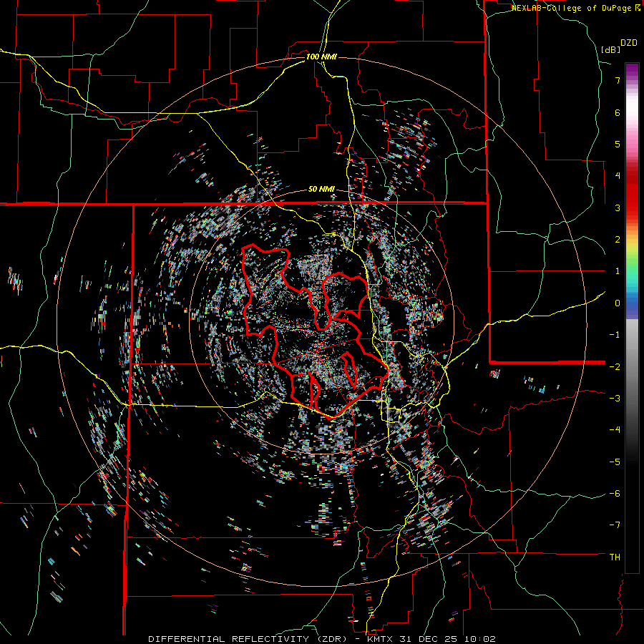The width and height of the screenshot is (644, 644).
Task: Click the -6 value on the color scale
Action: click(615, 494)
